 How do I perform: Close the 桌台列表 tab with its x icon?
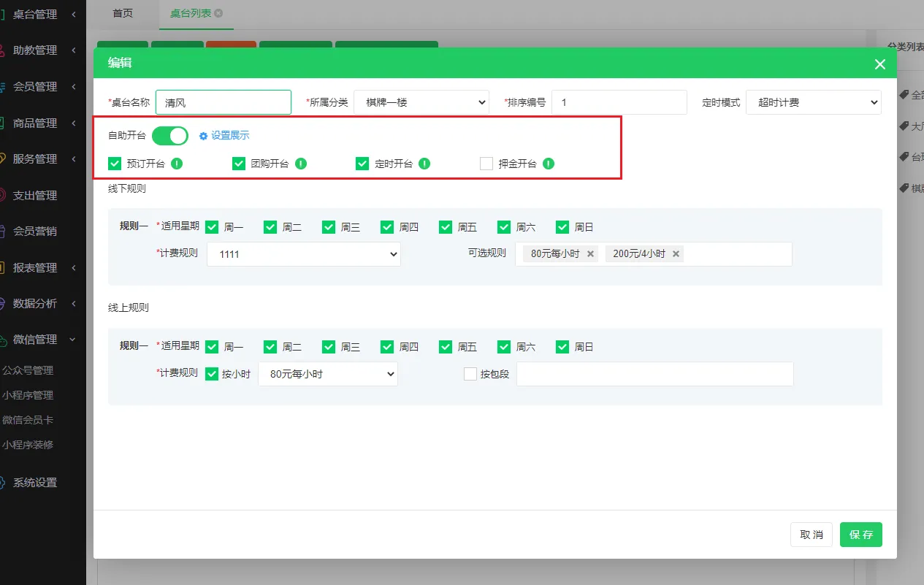[x=218, y=13]
